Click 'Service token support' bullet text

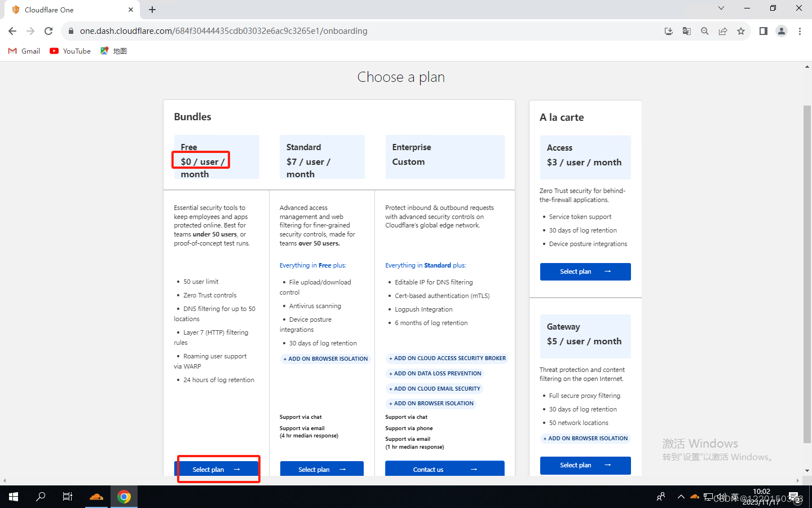[580, 217]
